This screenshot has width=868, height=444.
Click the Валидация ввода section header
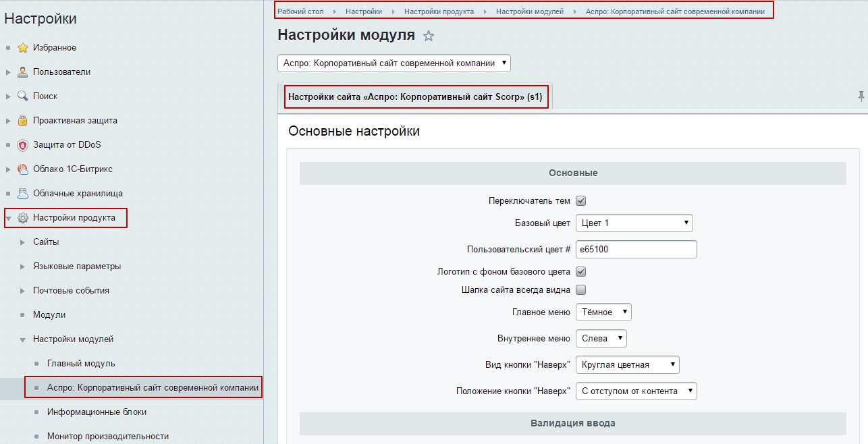573,424
